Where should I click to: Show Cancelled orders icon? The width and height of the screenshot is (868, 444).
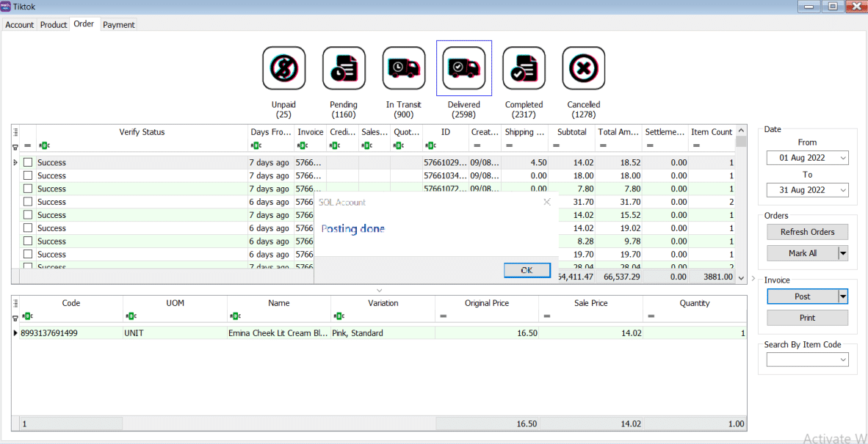[584, 68]
